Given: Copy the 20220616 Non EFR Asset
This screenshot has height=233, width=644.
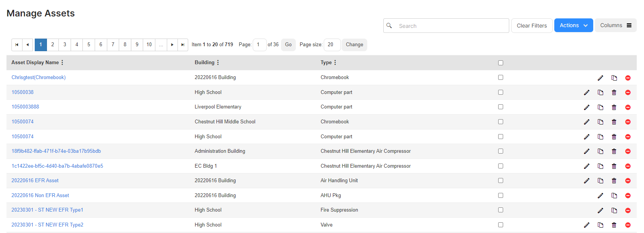Looking at the screenshot, I should click(614, 196).
